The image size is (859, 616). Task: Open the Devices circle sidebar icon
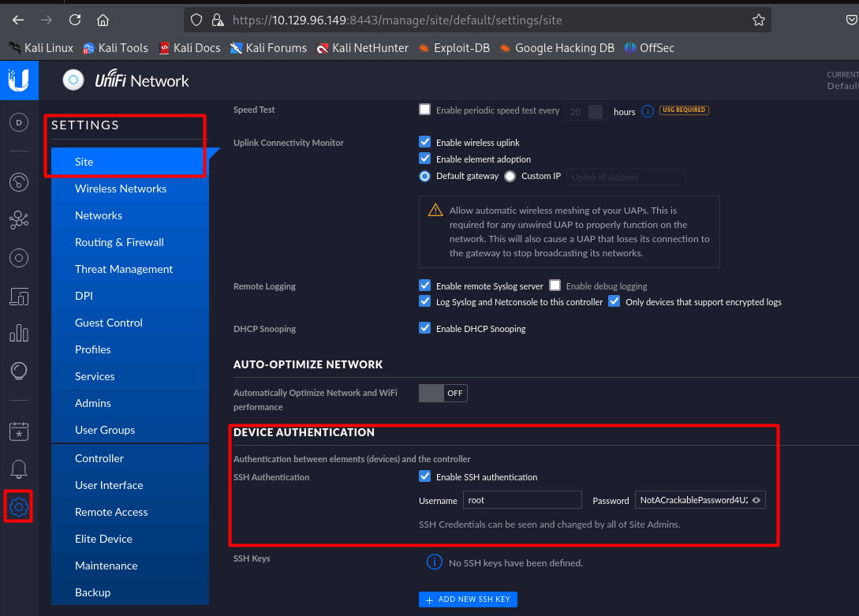(19, 258)
